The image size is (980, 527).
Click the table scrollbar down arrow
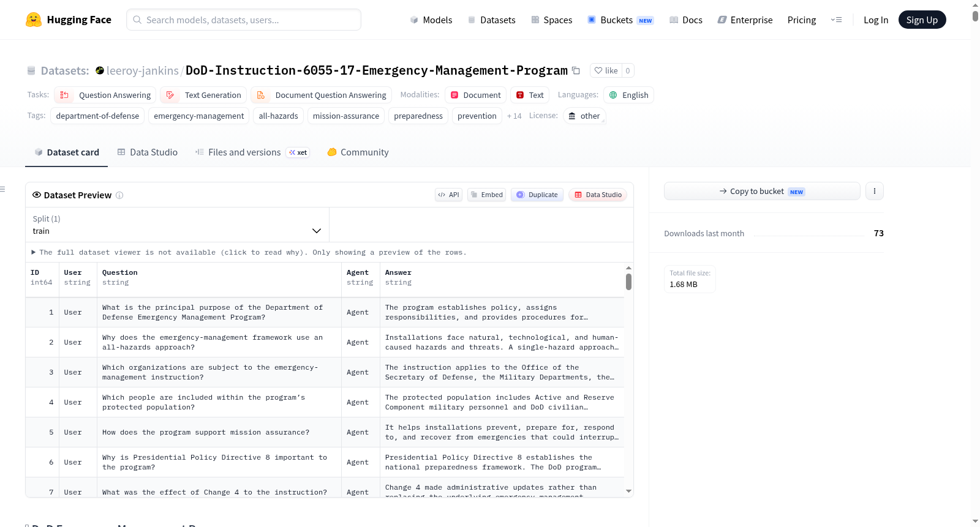628,491
